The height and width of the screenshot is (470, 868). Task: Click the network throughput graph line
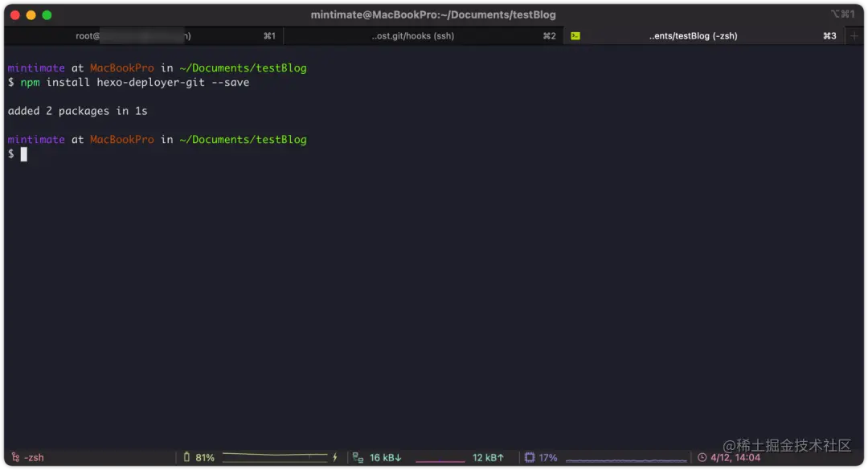(x=440, y=460)
